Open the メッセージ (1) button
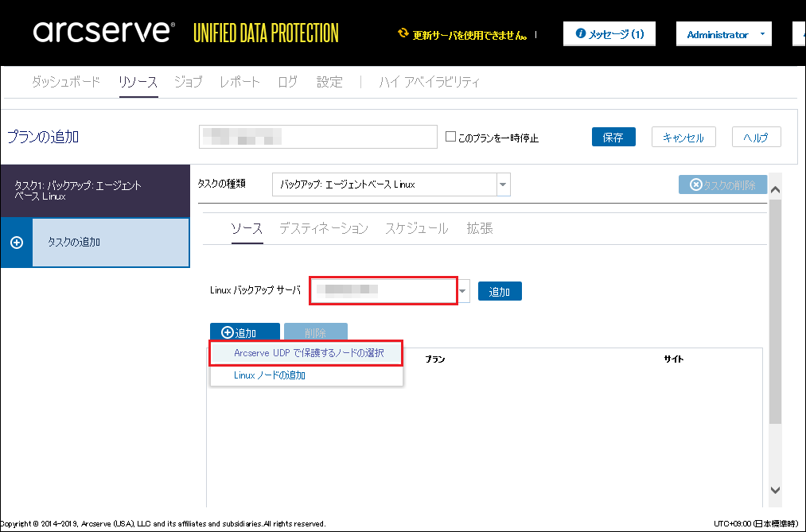Image resolution: width=806 pixels, height=532 pixels. coord(609,34)
